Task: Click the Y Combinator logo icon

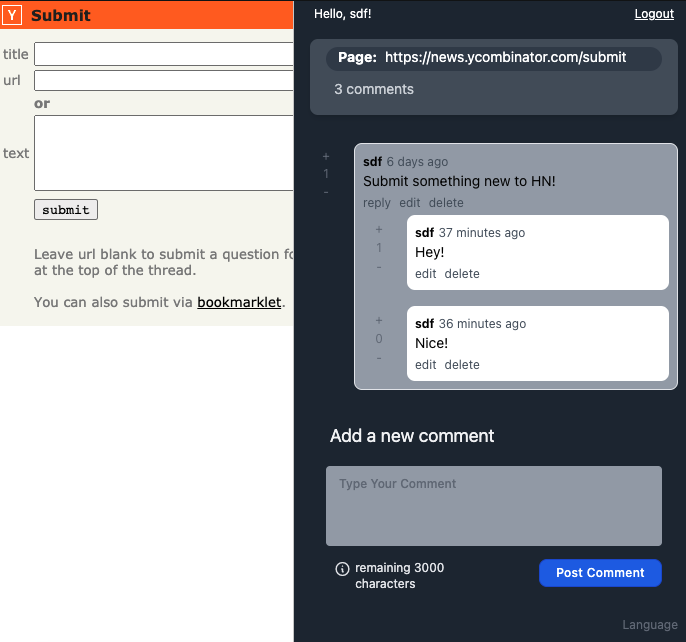Action: coord(12,15)
